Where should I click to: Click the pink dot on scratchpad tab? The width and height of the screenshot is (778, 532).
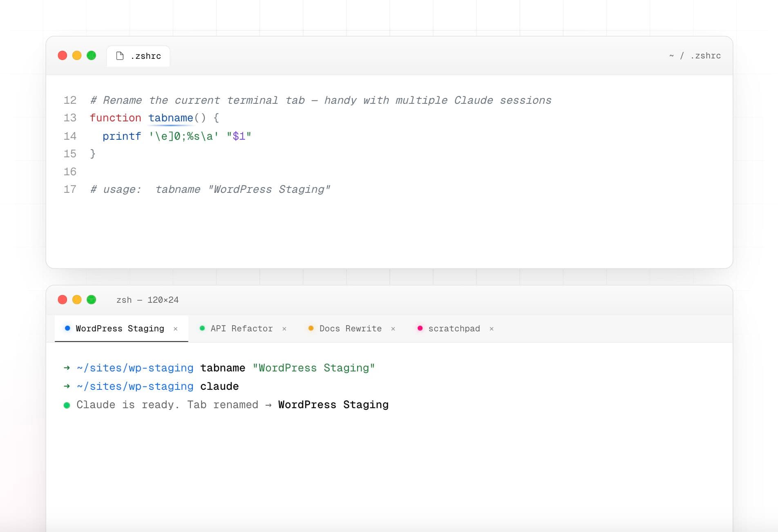coord(420,328)
